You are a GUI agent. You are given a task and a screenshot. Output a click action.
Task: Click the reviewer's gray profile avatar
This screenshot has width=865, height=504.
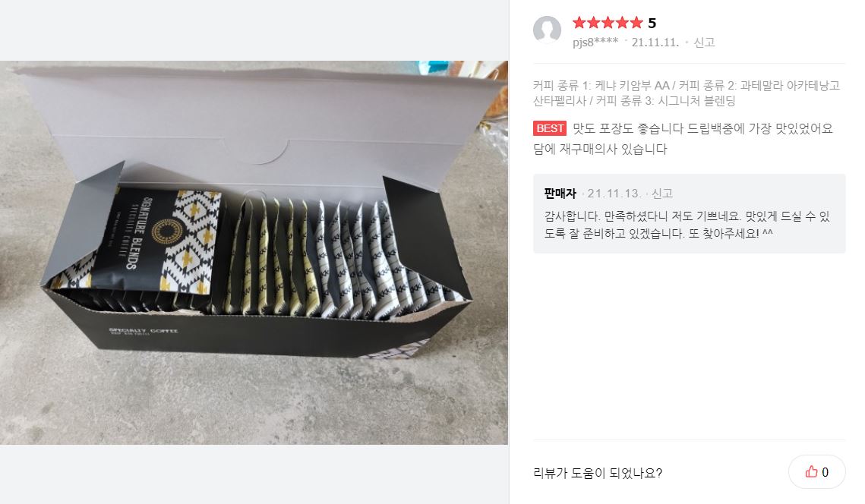547,30
